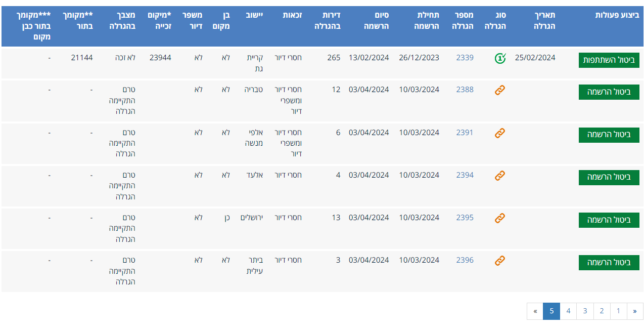This screenshot has width=644, height=331.
Task: Click the orange link icon for lottery 2388
Action: click(x=500, y=90)
